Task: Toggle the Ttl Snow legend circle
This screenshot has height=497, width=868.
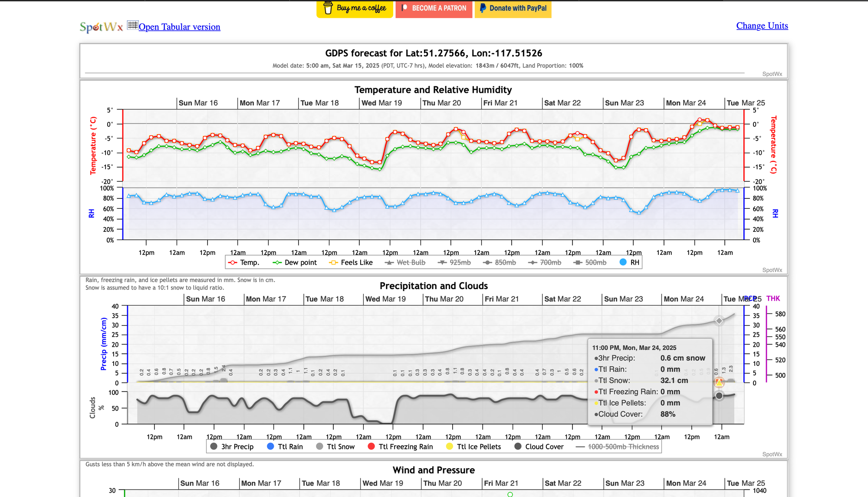Action: click(x=320, y=446)
